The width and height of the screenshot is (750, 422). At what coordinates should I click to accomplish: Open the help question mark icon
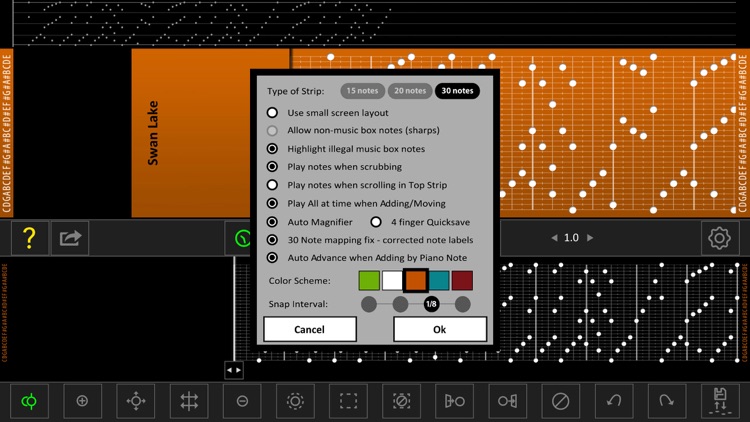point(29,238)
